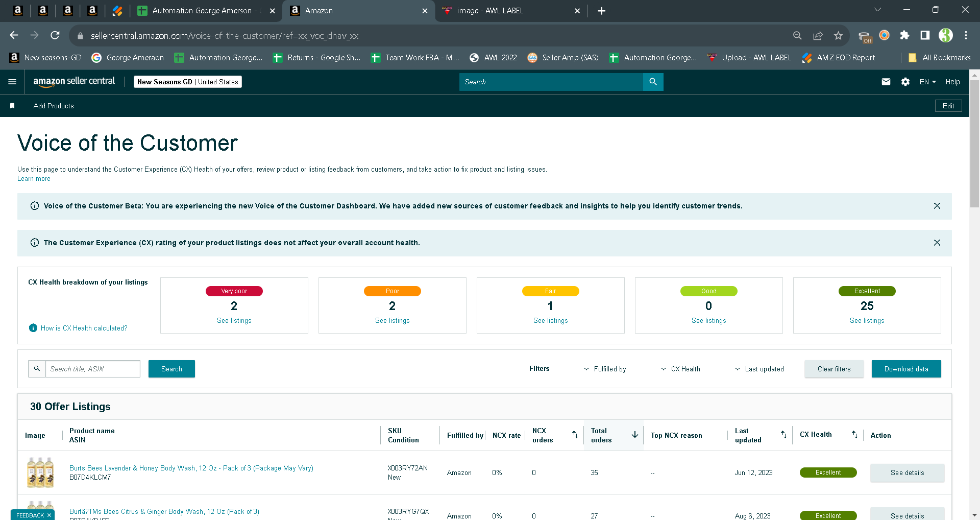Viewport: 980px width, 520px height.
Task: Click the info icon beside How is CX Health calculated
Action: click(33, 328)
